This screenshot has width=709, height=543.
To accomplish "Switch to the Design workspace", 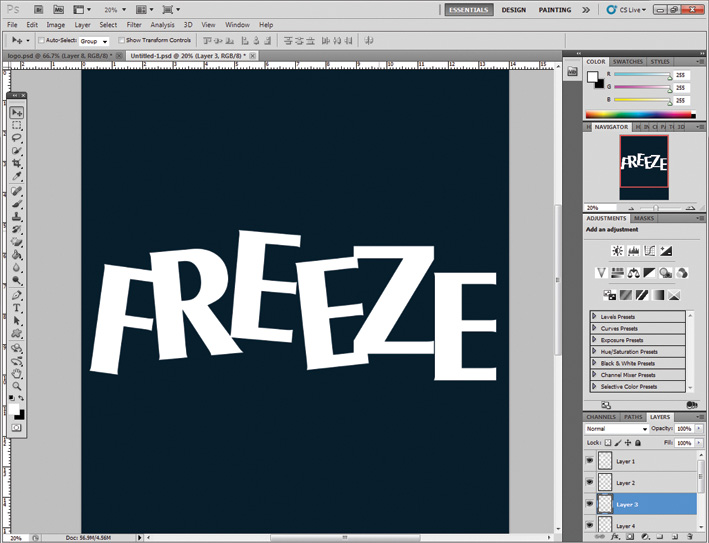I will (x=514, y=9).
